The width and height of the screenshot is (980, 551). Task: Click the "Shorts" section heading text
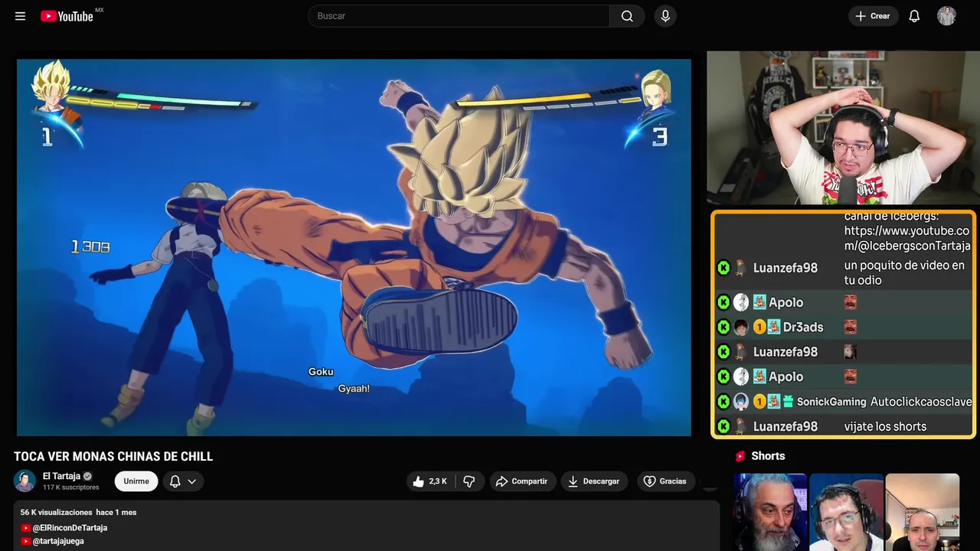(768, 456)
